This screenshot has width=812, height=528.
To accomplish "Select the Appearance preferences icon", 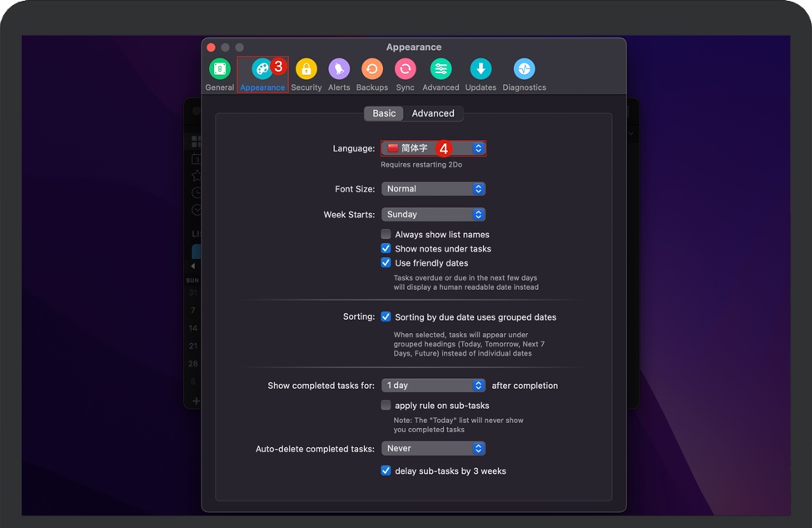I will coord(262,70).
